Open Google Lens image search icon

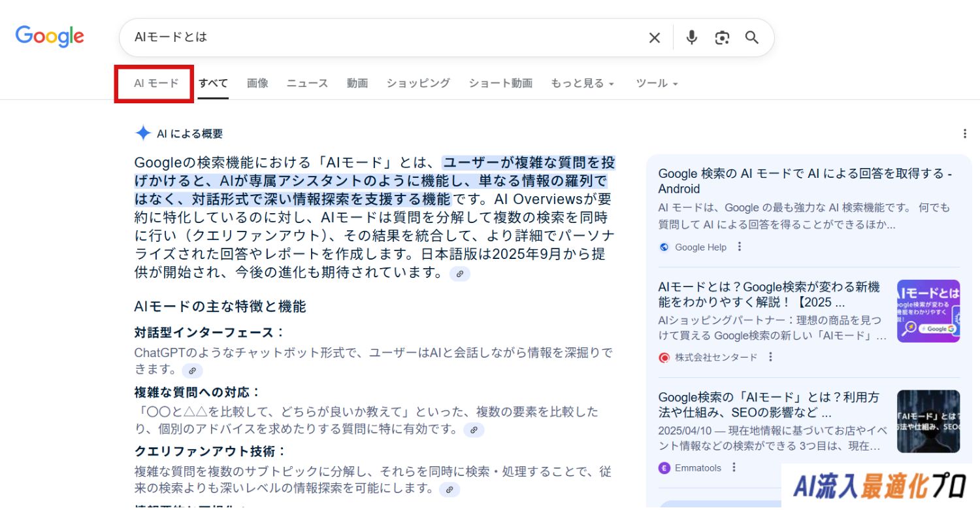[x=722, y=38]
